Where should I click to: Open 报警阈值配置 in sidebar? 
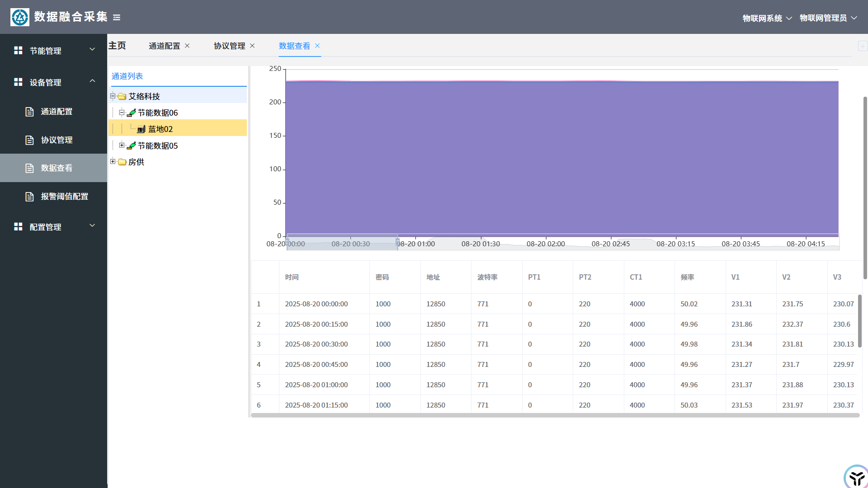point(64,197)
